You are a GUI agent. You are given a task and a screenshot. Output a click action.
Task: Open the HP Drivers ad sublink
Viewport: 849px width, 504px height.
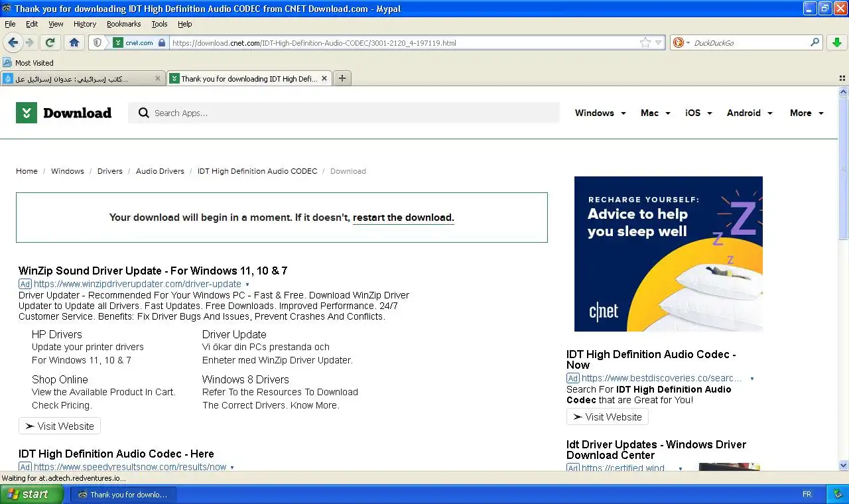pos(57,334)
